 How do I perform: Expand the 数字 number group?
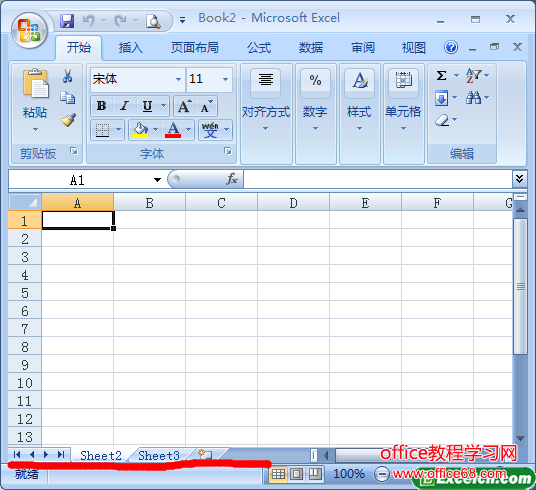click(315, 114)
